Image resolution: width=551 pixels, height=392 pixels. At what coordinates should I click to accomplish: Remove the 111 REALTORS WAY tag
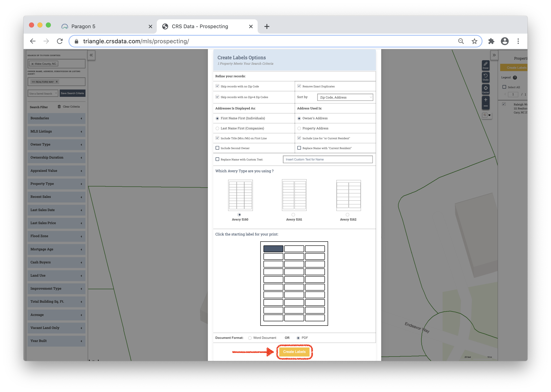coord(57,82)
